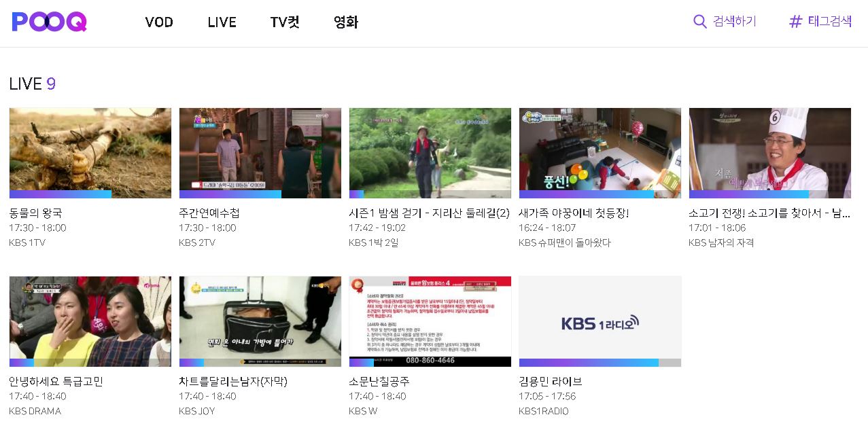
Task: Click the LIVE 9 section heading
Action: [x=32, y=84]
